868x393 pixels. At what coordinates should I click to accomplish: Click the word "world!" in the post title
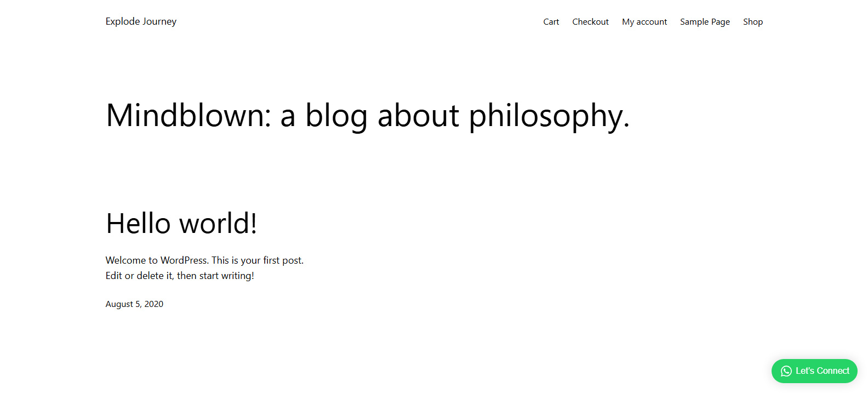click(218, 224)
